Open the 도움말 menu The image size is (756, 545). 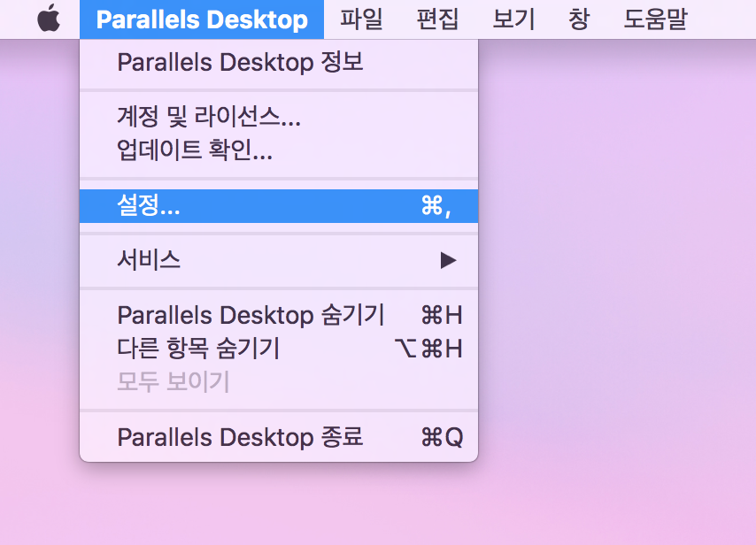tap(655, 19)
